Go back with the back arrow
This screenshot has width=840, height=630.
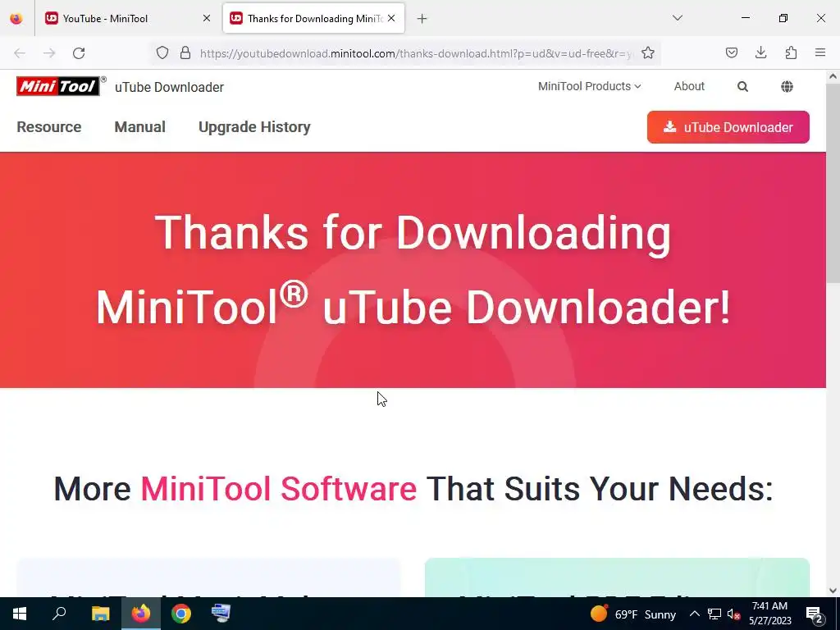(x=20, y=53)
